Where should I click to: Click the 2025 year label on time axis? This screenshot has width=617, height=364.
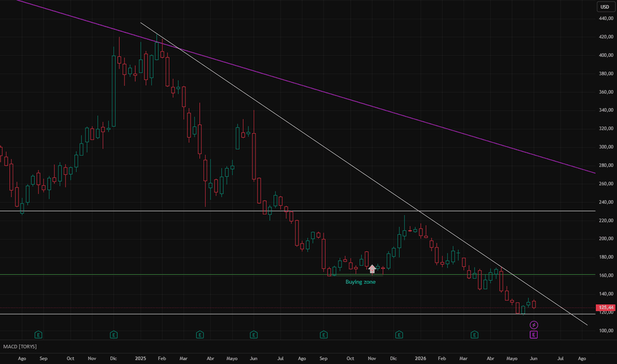[x=140, y=358]
